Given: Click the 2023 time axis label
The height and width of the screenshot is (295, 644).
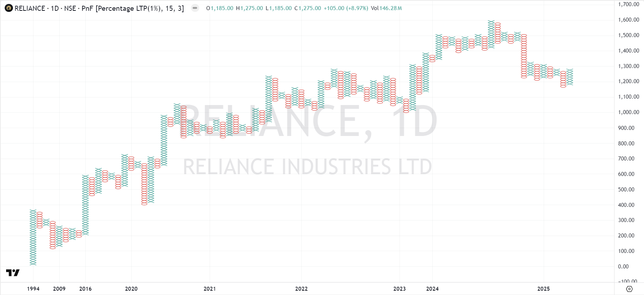Looking at the screenshot, I should pos(399,289).
